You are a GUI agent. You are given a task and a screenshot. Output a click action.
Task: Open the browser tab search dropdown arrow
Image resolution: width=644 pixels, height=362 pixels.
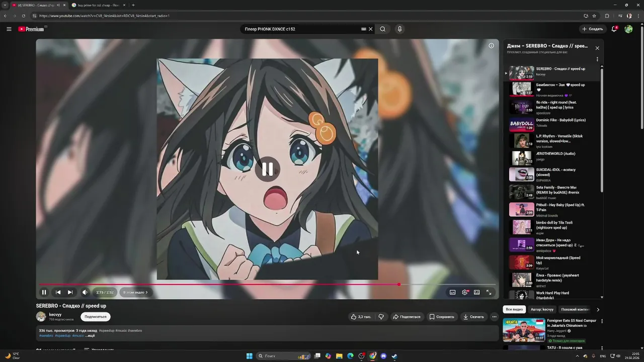point(5,5)
